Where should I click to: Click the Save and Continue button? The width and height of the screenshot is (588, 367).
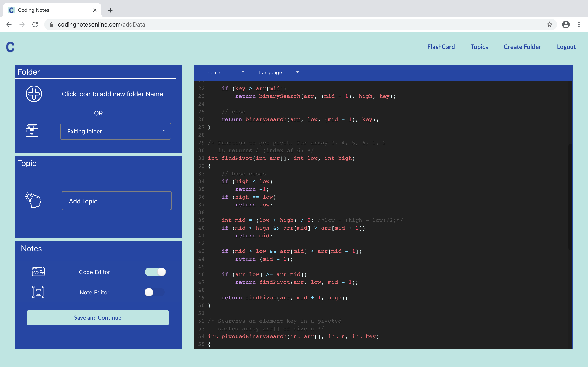pyautogui.click(x=97, y=317)
